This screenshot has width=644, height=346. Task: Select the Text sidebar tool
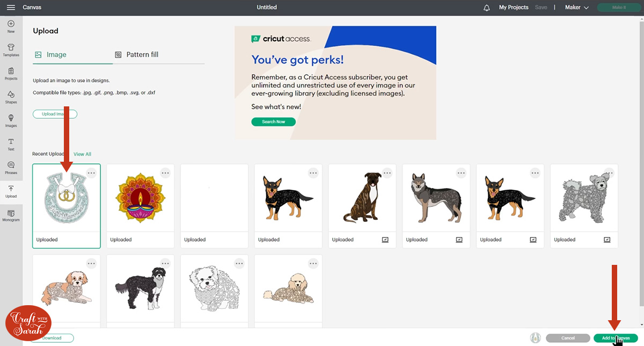point(11,145)
